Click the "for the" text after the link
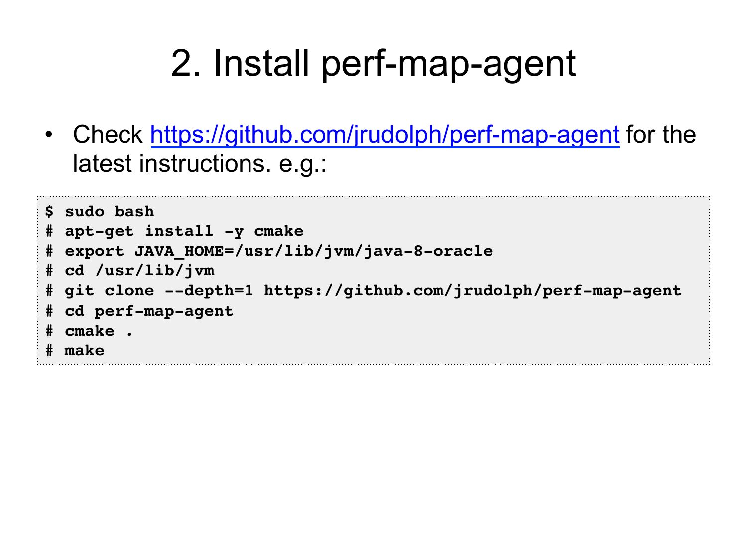 tap(661, 135)
